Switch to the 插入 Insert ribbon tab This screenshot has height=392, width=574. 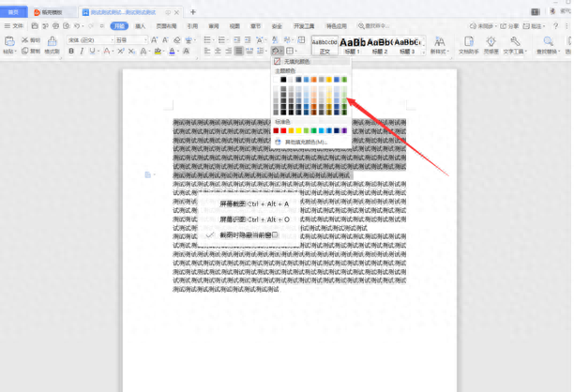point(140,27)
